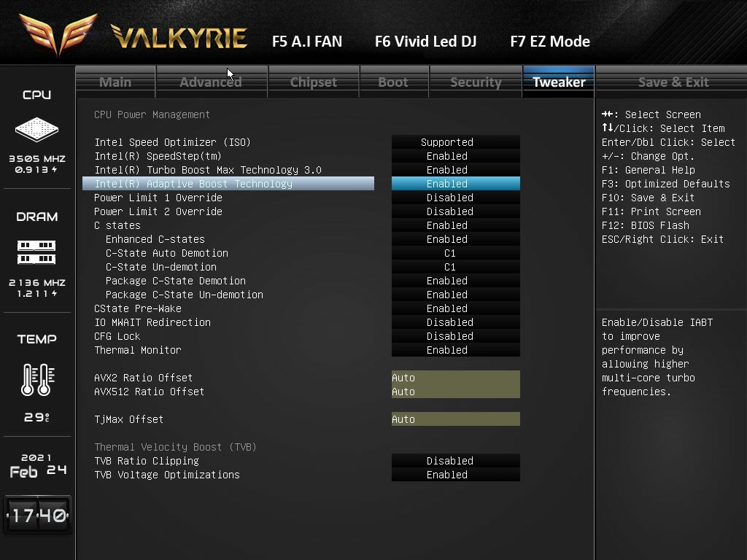Select Enhanced C-states label

click(x=155, y=239)
